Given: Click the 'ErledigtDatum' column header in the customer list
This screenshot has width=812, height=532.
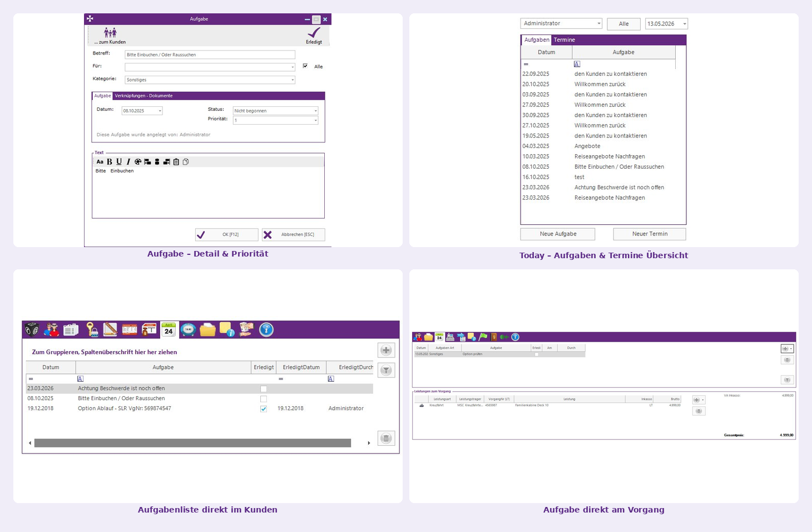Looking at the screenshot, I should [301, 367].
